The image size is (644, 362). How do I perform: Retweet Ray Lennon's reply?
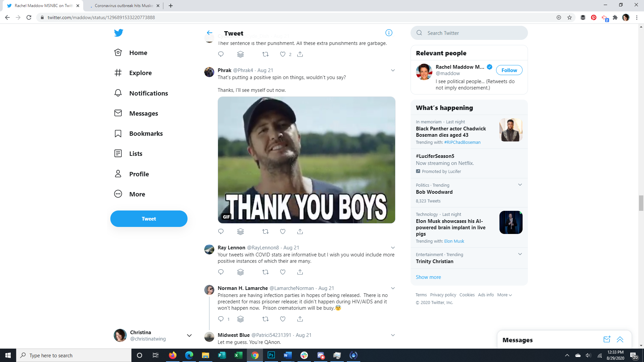point(265,272)
